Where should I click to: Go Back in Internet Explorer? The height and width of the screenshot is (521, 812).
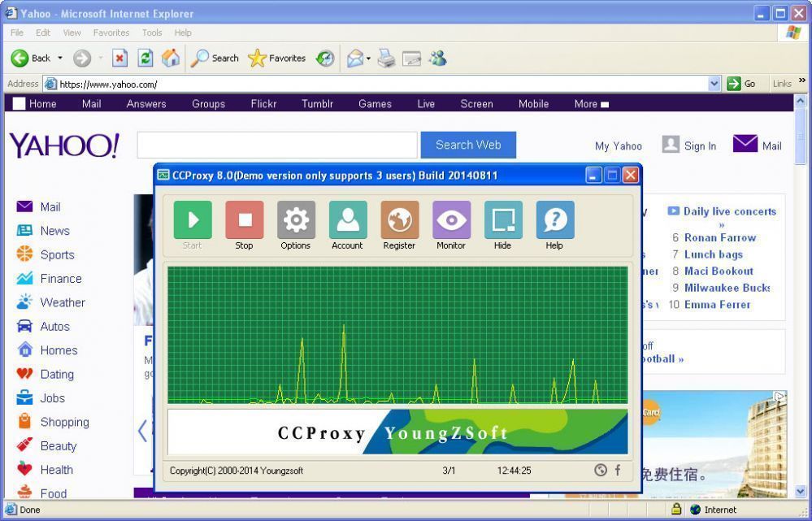click(31, 58)
